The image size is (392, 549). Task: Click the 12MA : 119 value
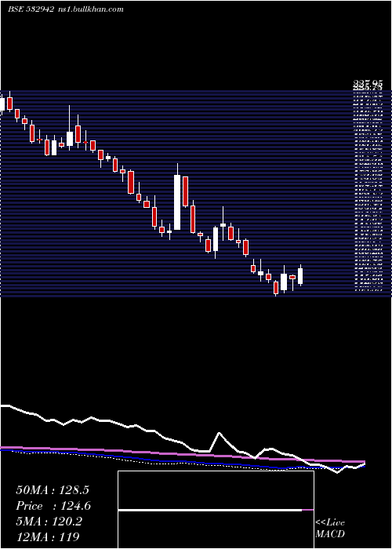[x=48, y=536]
